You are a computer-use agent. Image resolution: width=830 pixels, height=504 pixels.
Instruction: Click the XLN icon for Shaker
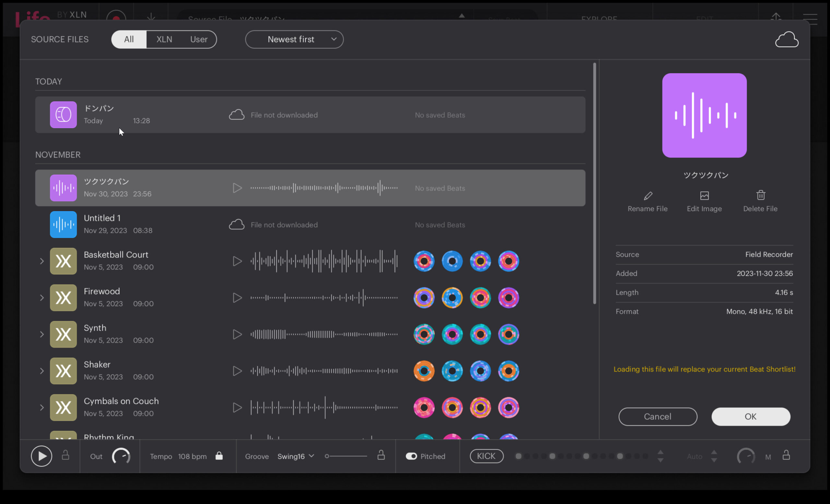(63, 371)
